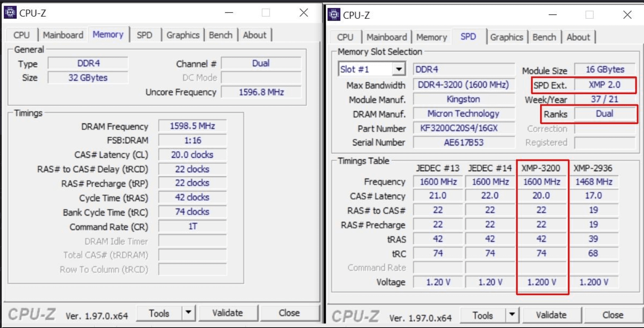Open the SPD tab in the left window
The width and height of the screenshot is (644, 328).
(144, 35)
